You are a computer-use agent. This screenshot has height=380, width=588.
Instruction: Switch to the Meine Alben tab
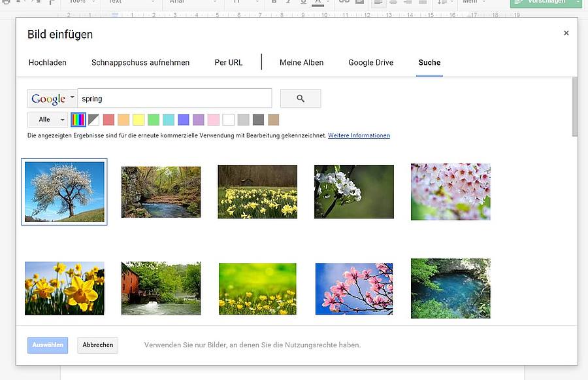(x=301, y=62)
